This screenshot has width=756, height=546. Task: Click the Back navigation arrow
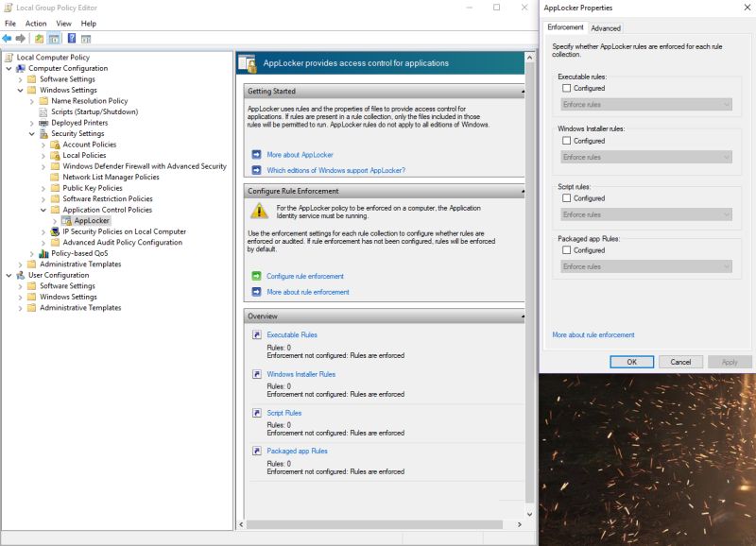[x=8, y=39]
